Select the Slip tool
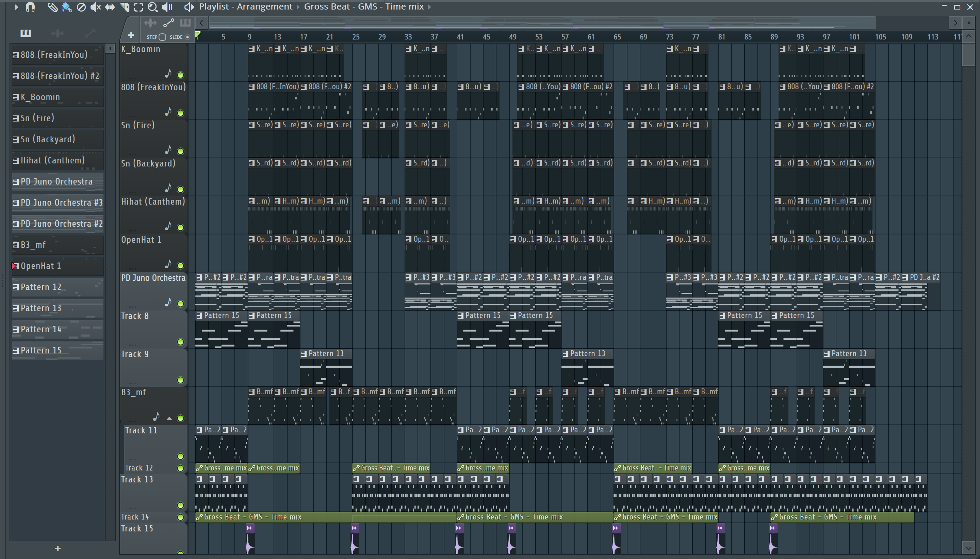 [110, 7]
